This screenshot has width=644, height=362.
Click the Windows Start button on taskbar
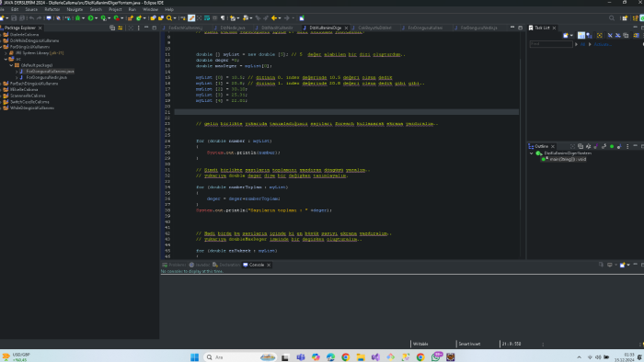click(x=195, y=357)
